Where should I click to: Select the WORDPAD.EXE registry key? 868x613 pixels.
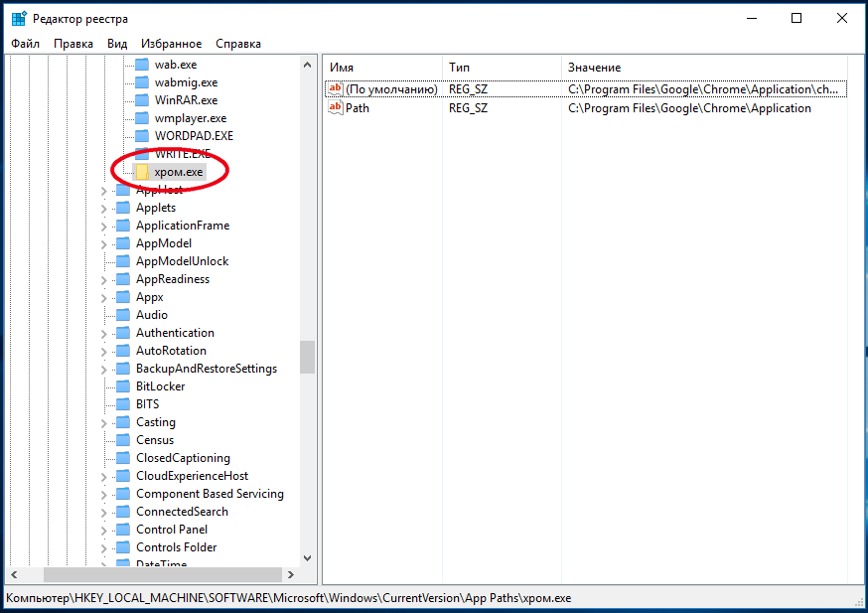point(194,136)
